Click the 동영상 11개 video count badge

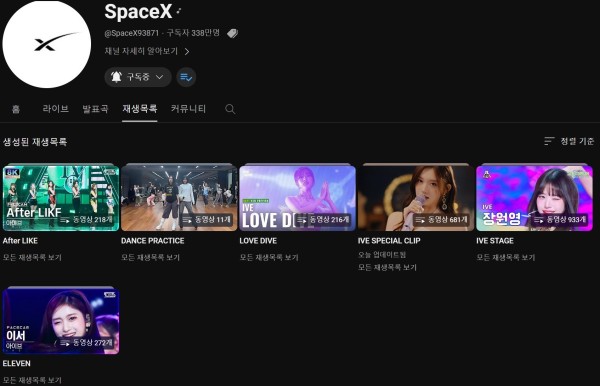pos(207,220)
